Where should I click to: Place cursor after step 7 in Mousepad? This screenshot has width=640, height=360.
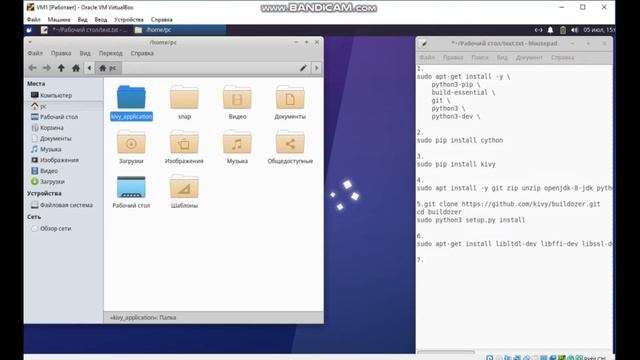(425, 260)
